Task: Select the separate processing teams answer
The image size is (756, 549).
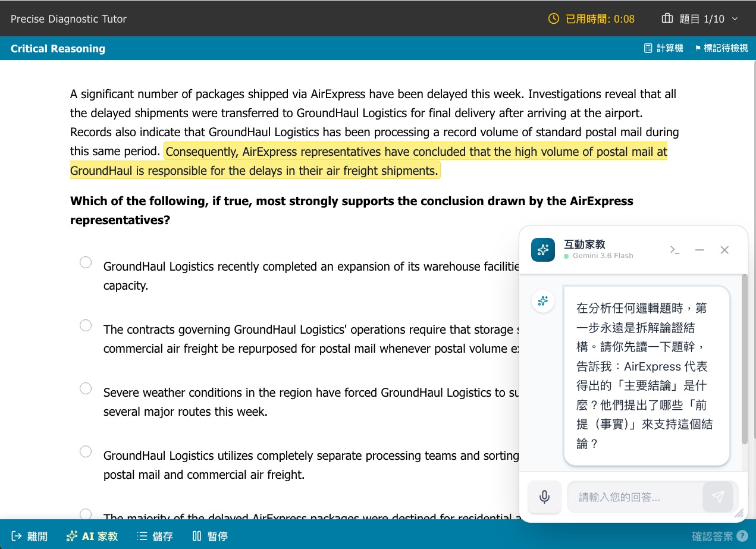Action: (x=86, y=451)
